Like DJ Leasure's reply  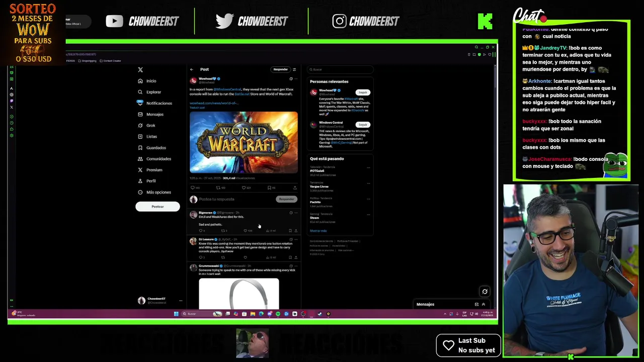pos(246,257)
